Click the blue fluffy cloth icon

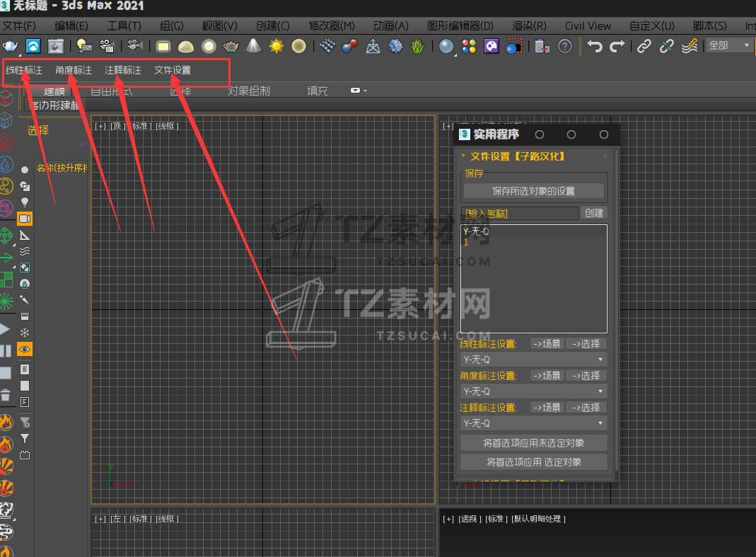pyautogui.click(x=395, y=46)
